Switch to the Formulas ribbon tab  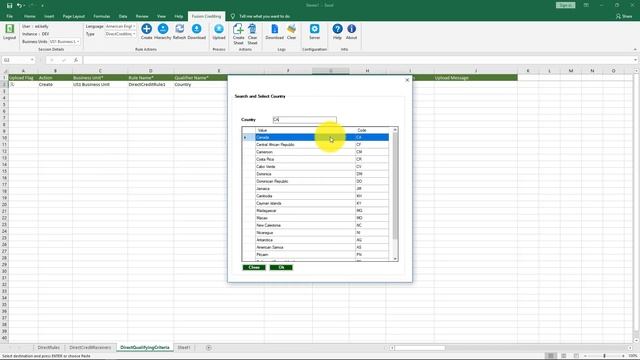102,16
